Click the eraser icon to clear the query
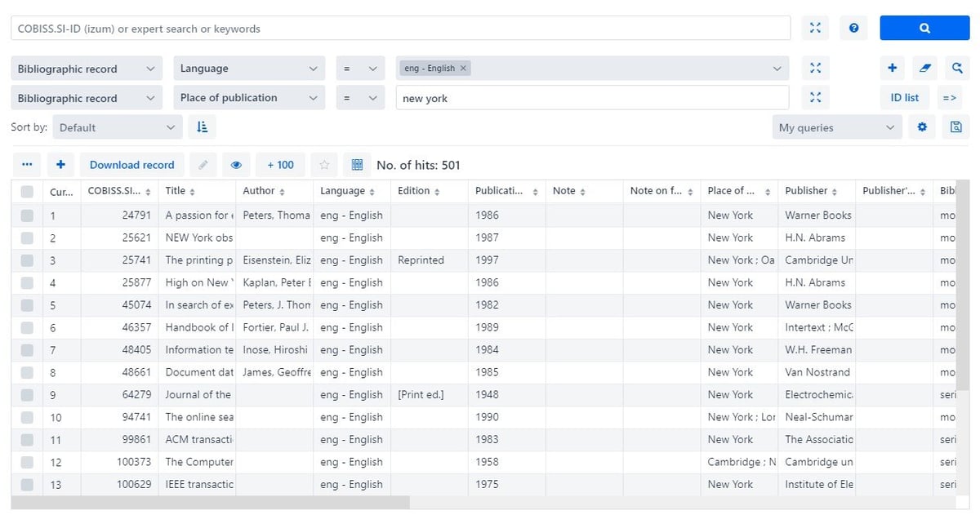 point(924,69)
